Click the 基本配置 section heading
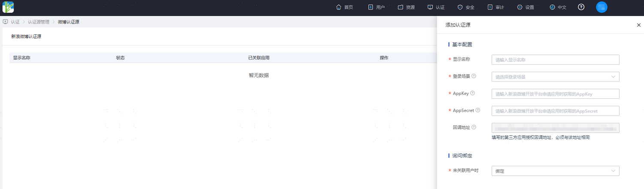 click(462, 44)
